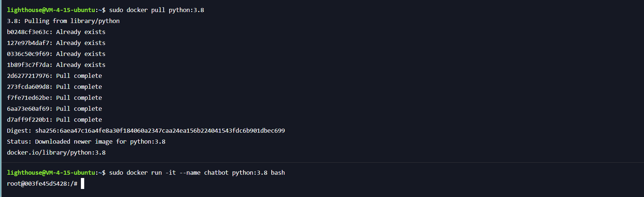Click layer 0336c50c9f69 line
This screenshot has height=197, width=644.
56,54
